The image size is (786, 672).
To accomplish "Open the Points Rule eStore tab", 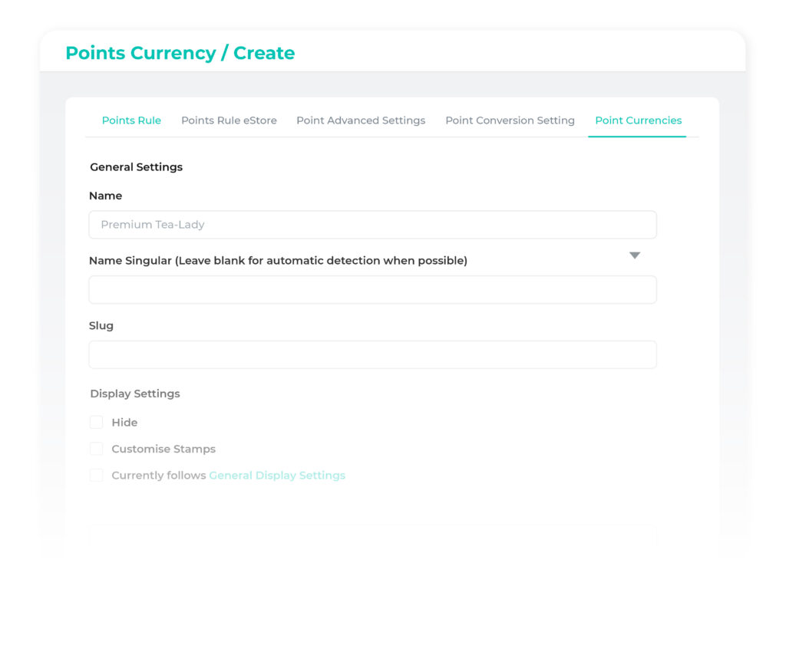I will [x=229, y=120].
